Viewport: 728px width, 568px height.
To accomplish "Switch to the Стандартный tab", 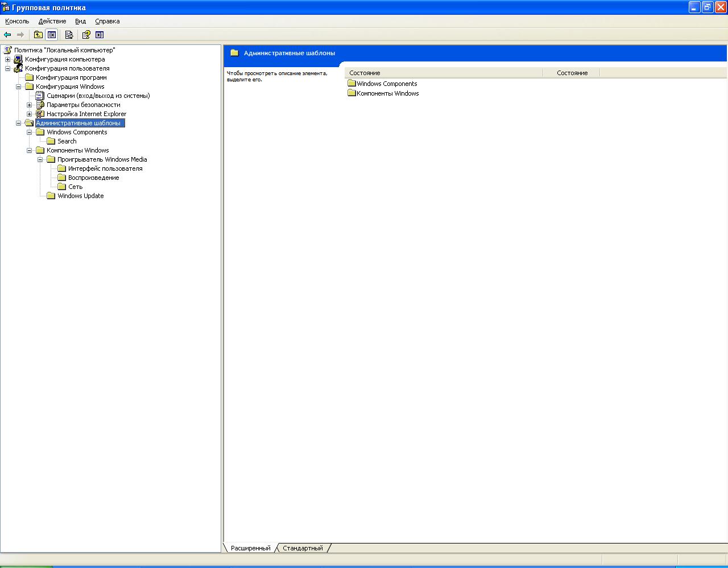I will [x=303, y=548].
